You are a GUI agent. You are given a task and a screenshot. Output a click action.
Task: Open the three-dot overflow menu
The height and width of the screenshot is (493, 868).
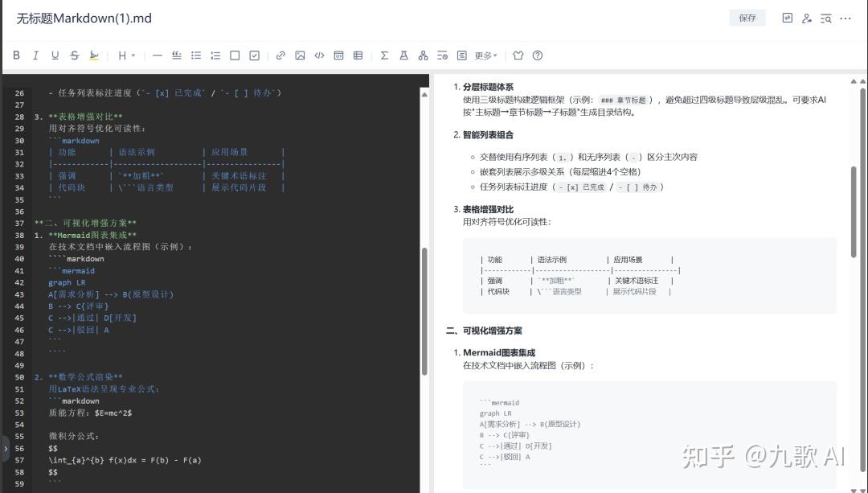pyautogui.click(x=845, y=18)
